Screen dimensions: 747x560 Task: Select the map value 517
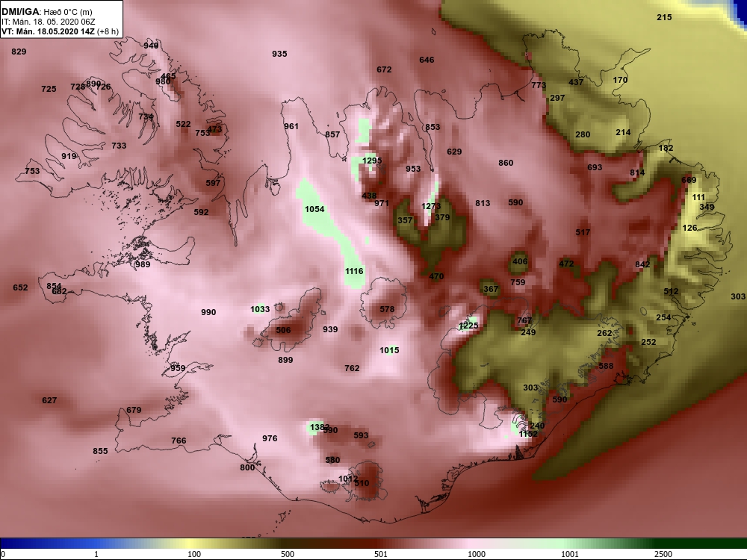click(583, 232)
